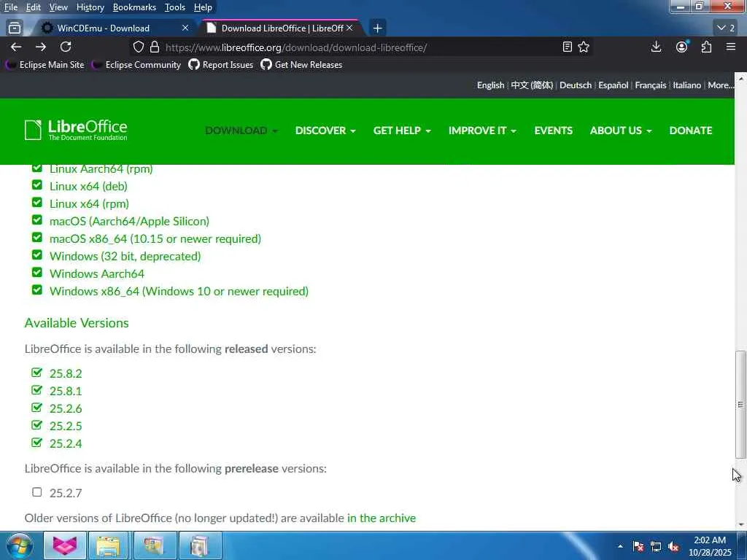Open the fourth pinned taskbar program
The width and height of the screenshot is (747, 560).
200,545
